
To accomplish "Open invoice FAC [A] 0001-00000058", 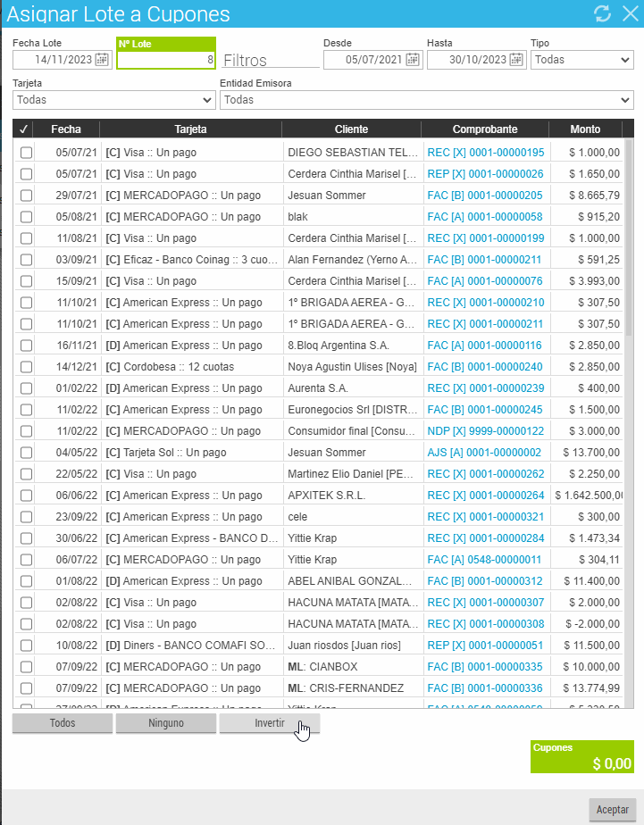I will pos(485,217).
